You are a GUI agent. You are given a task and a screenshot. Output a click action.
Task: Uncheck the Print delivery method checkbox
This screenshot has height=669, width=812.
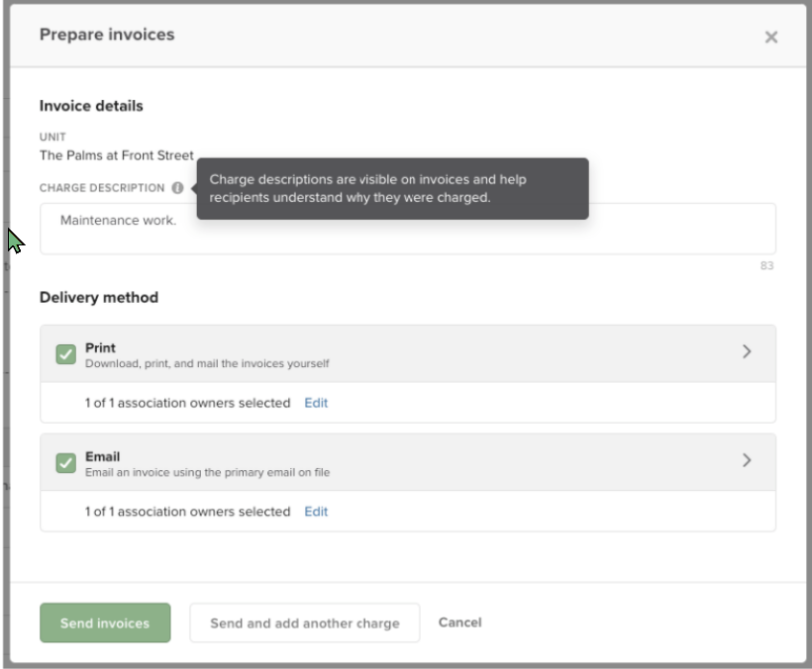(65, 354)
